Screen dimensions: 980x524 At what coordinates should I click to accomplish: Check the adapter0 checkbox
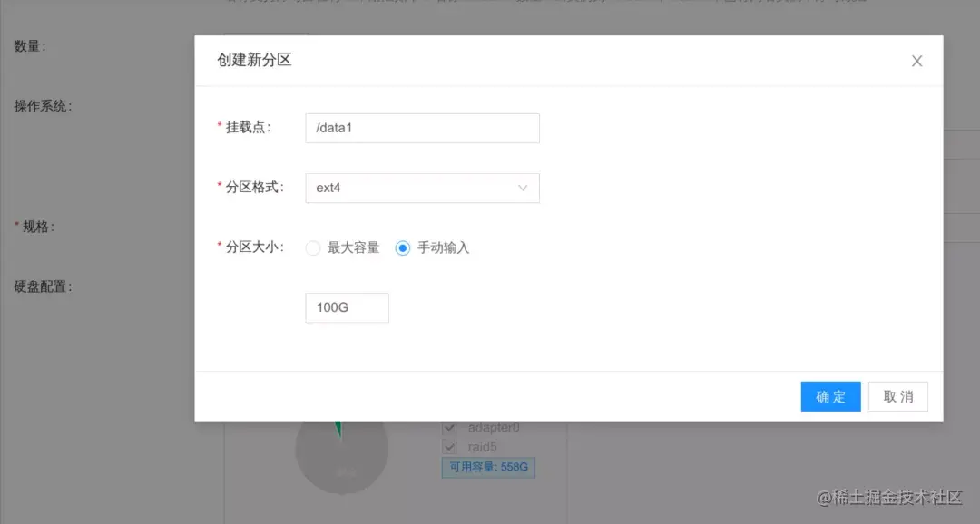pos(450,427)
